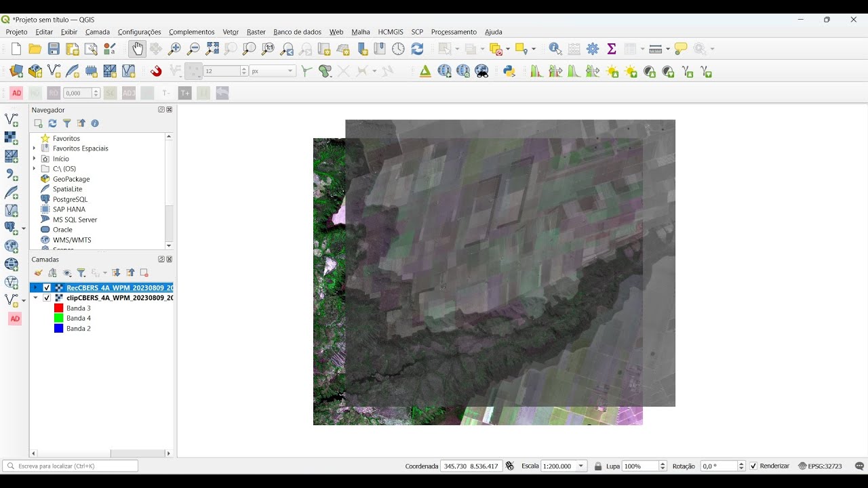Select PostgreSQL in browser panel

tap(70, 199)
